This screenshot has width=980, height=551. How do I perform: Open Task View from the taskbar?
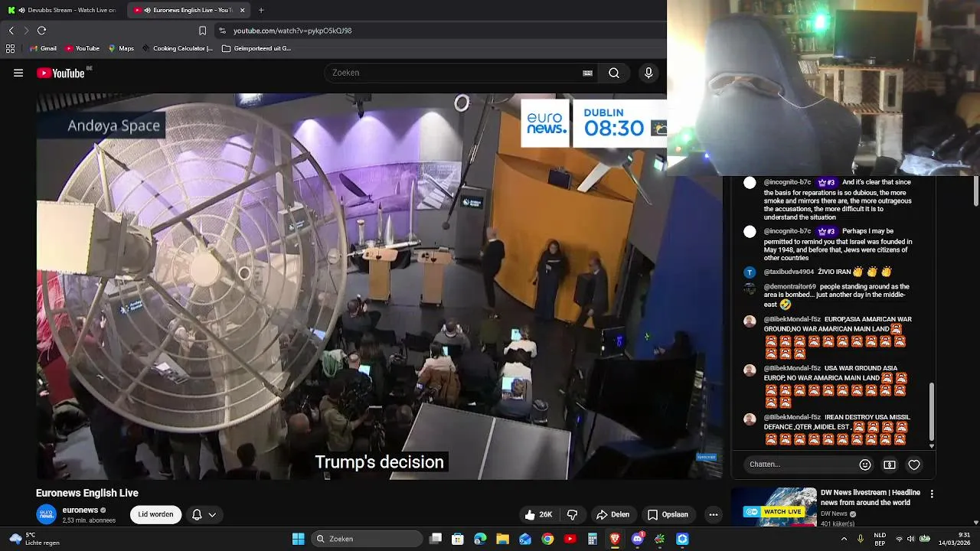(x=436, y=539)
